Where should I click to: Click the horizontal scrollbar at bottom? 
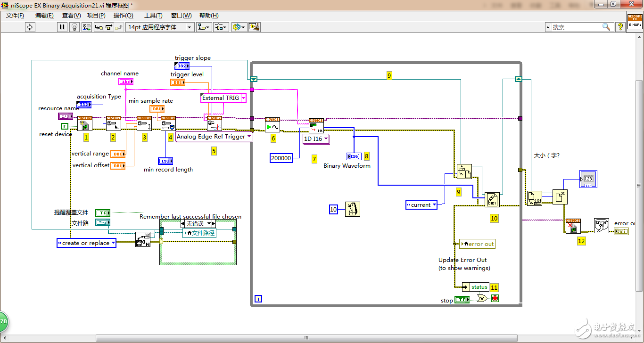tap(306, 338)
